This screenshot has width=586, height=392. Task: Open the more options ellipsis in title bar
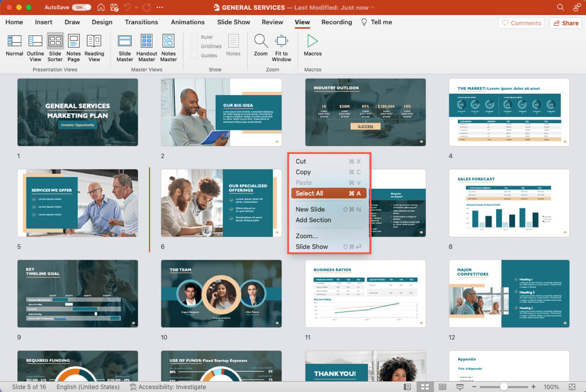160,7
